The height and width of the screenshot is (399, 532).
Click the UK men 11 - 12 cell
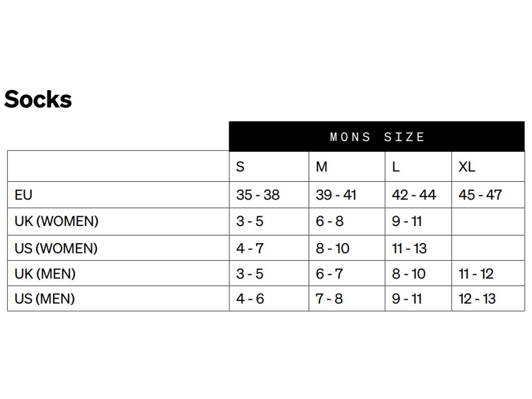[x=488, y=273]
